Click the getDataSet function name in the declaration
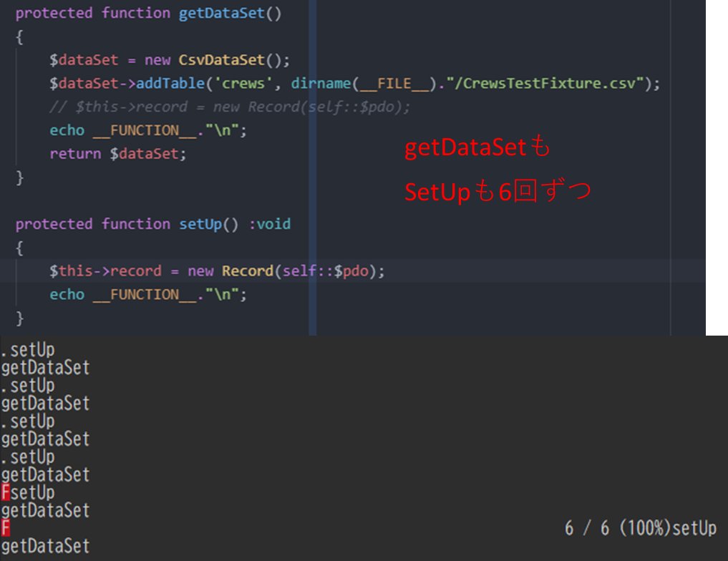Image resolution: width=728 pixels, height=561 pixels. pos(221,13)
